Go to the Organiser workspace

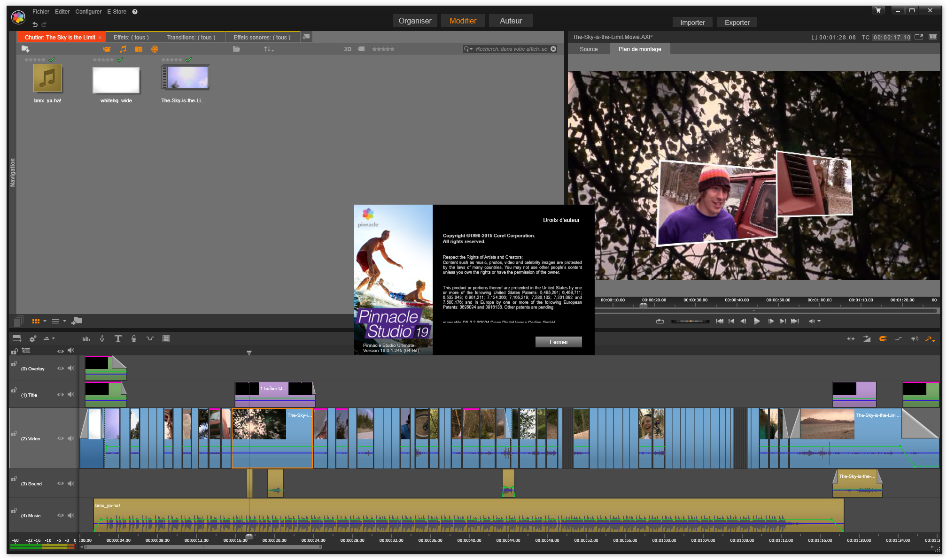coord(415,21)
